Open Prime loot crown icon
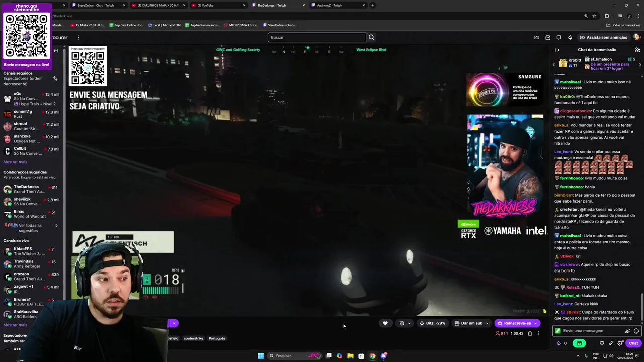 [537, 37]
